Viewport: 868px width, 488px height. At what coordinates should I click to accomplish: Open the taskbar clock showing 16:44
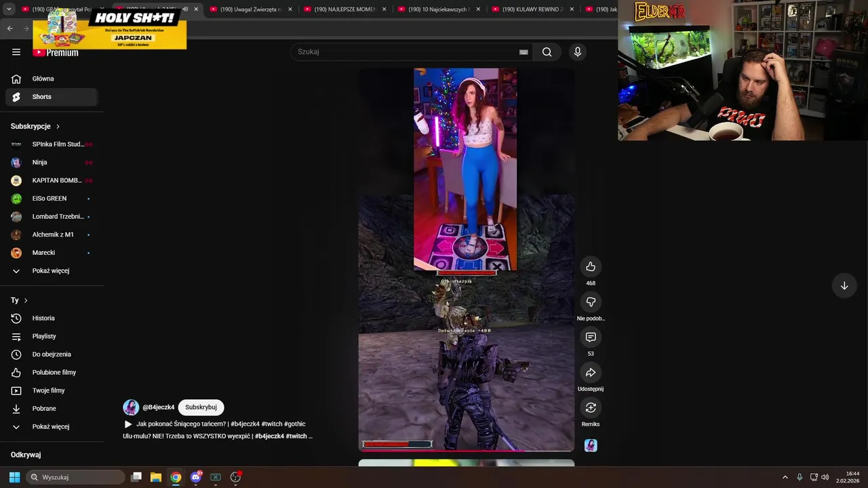click(848, 477)
